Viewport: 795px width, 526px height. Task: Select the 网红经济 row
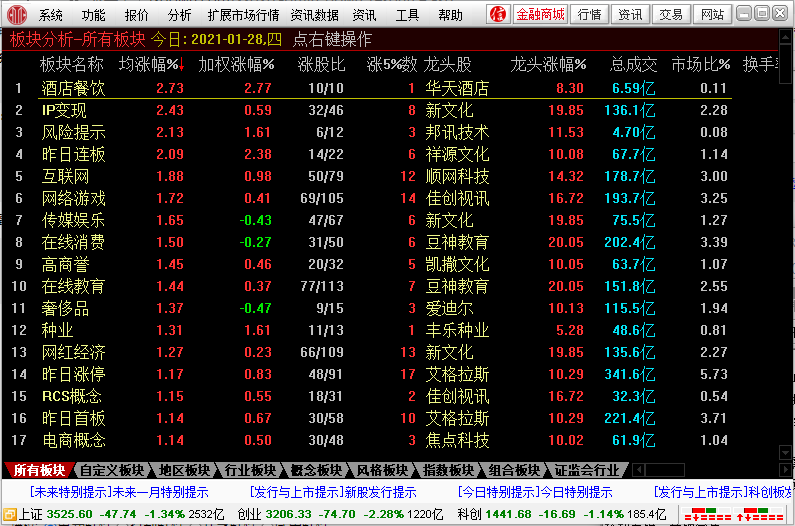pyautogui.click(x=370, y=353)
